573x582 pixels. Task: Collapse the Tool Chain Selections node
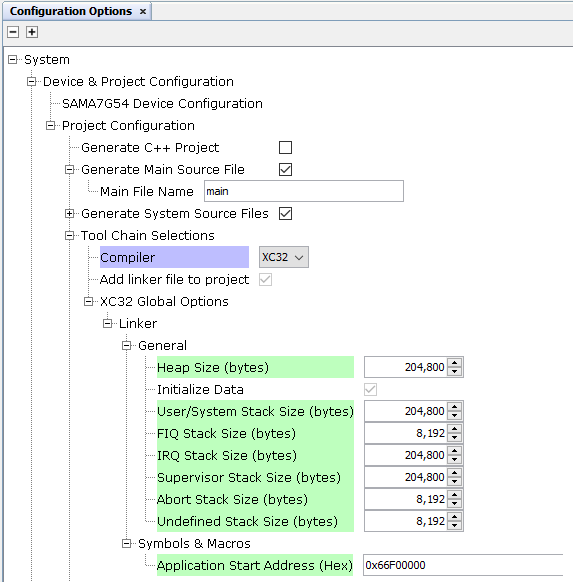point(69,235)
